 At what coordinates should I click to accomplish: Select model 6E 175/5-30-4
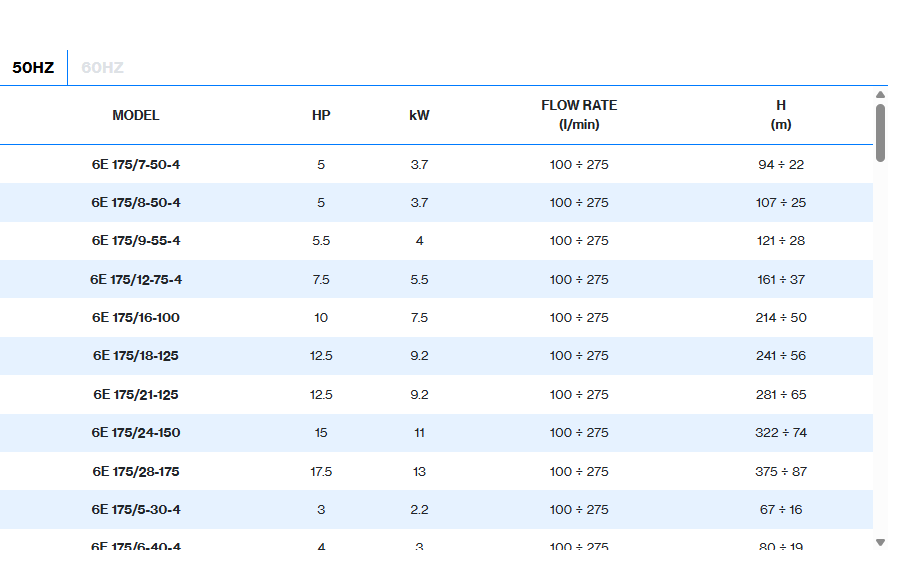click(x=136, y=510)
